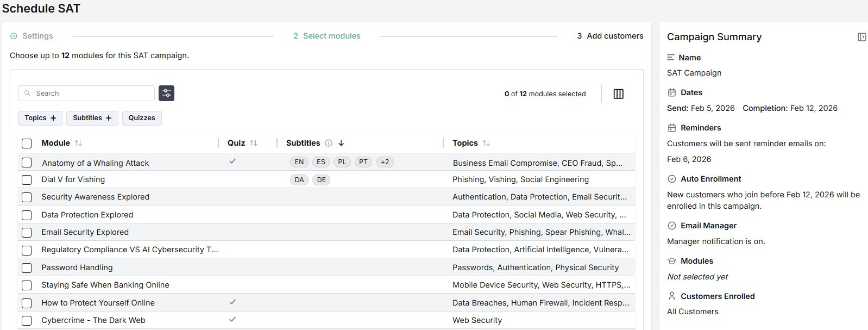868x330 pixels.
Task: Open the column visibility chooser icon
Action: click(x=618, y=94)
